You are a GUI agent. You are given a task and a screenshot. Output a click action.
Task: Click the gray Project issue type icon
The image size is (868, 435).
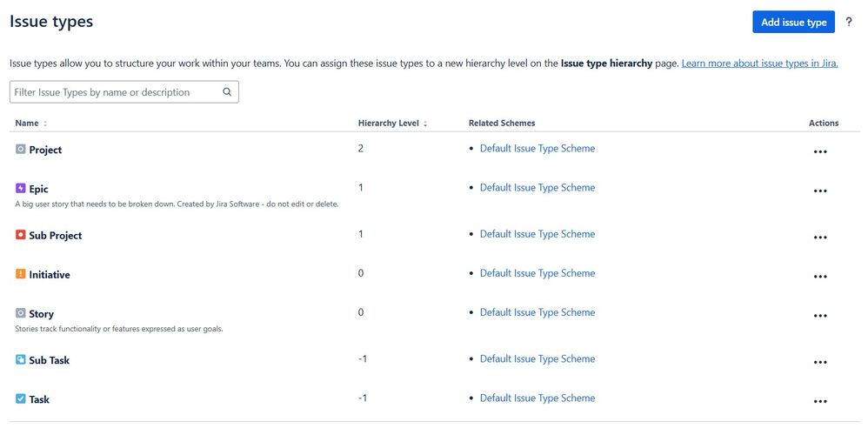[x=21, y=149]
